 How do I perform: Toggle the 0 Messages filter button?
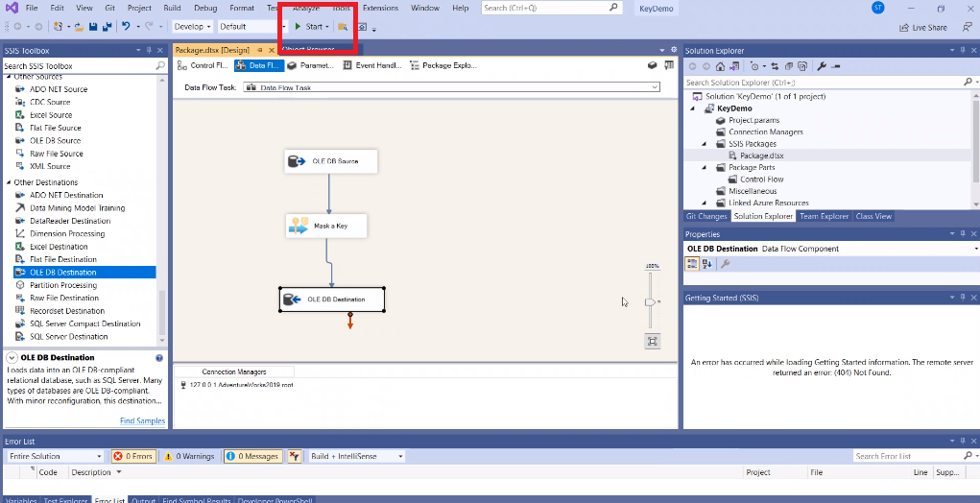click(253, 456)
